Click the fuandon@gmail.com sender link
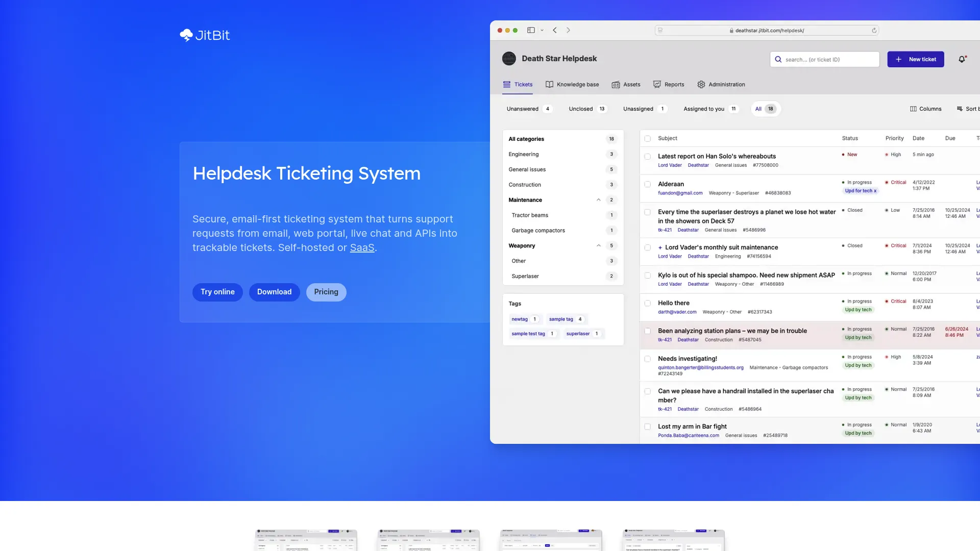Screen dimensions: 980x551 click(680, 193)
